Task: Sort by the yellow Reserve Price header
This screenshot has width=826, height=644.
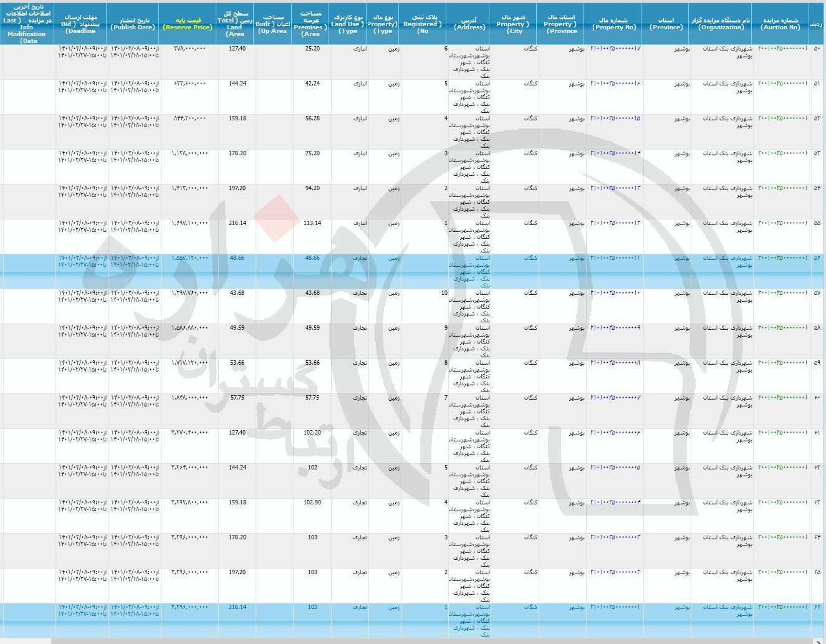Action: (188, 24)
